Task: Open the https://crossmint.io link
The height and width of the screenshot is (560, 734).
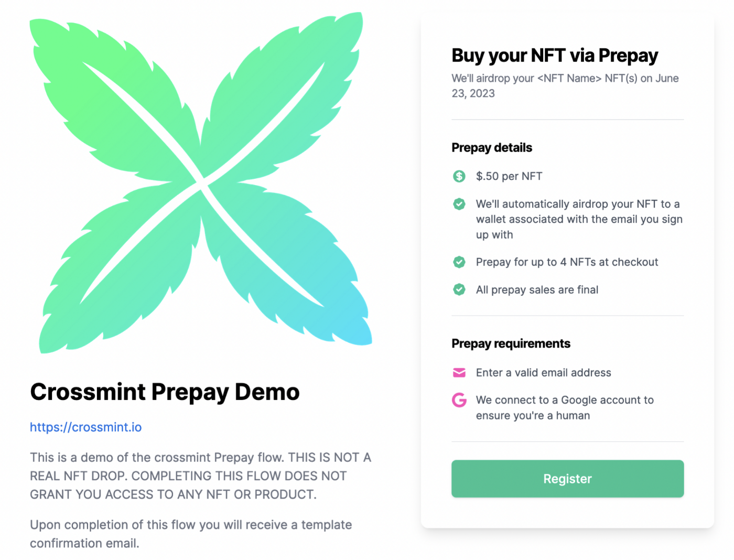Action: [85, 427]
